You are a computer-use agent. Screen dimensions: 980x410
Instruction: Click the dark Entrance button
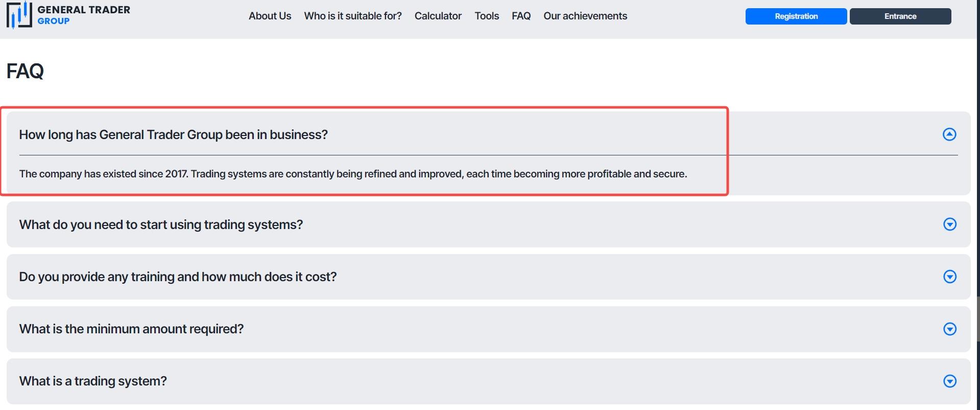(900, 16)
